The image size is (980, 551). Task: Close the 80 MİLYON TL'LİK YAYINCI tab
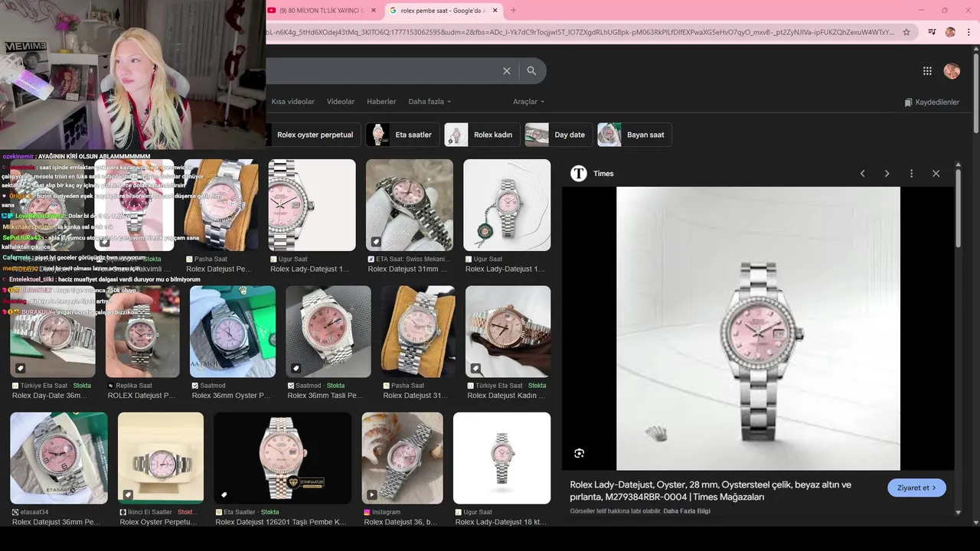(374, 10)
